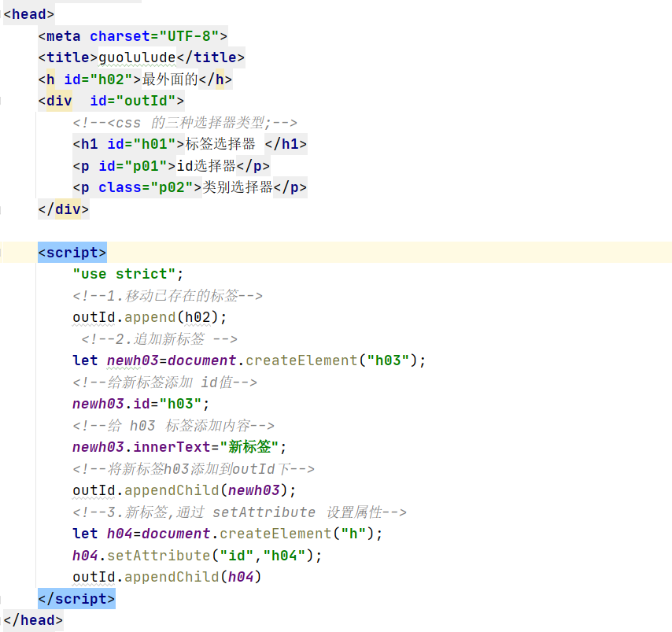Viewport: 672px width, 632px height.
Task: Click the closing </div> tag
Action: (64, 209)
